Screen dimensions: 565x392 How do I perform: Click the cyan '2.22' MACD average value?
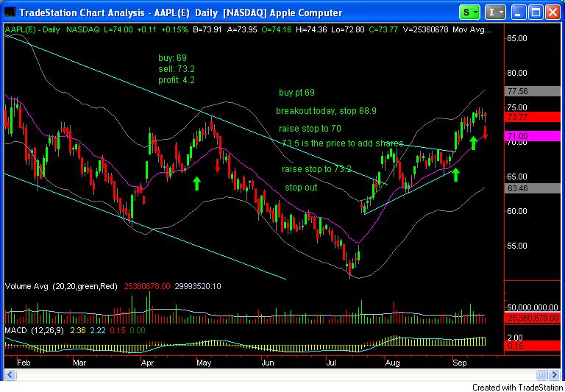click(97, 330)
